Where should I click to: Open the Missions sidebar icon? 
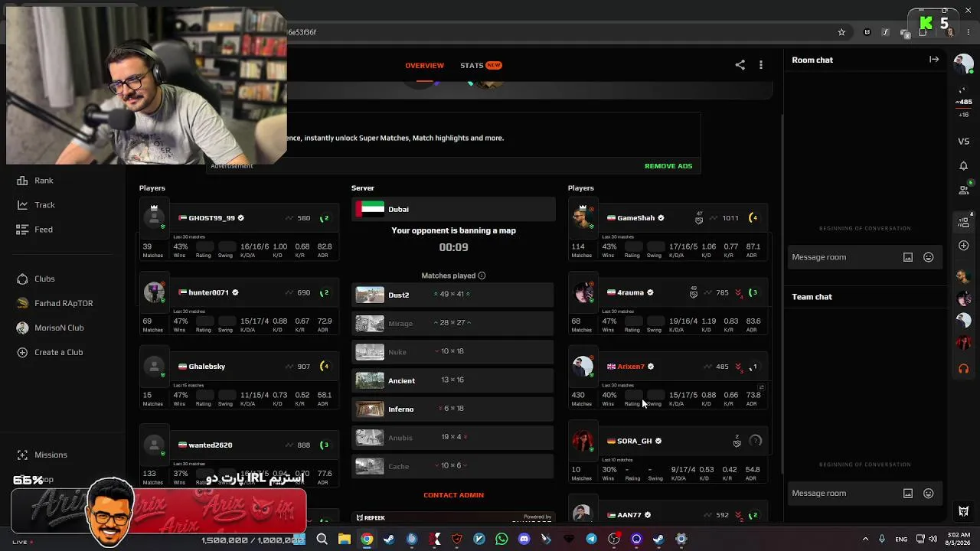pyautogui.click(x=22, y=455)
